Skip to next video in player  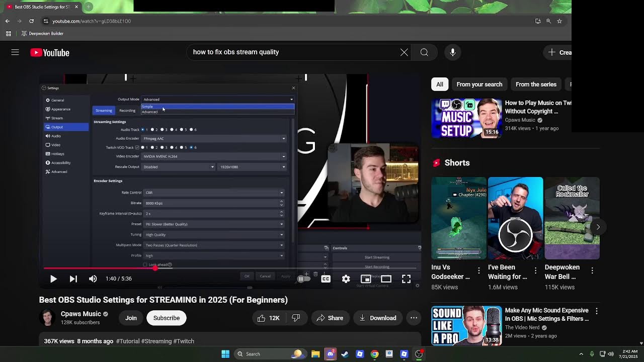tap(73, 279)
